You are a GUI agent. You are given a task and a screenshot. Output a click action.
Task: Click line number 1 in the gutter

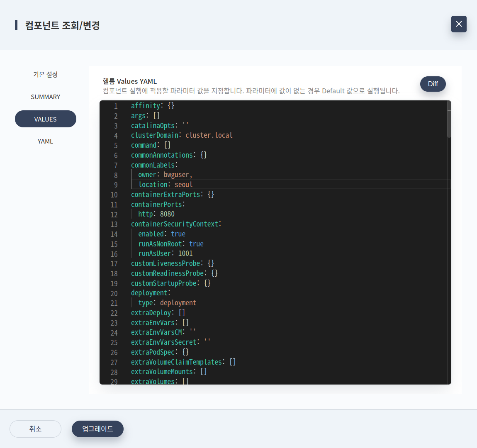click(x=116, y=106)
